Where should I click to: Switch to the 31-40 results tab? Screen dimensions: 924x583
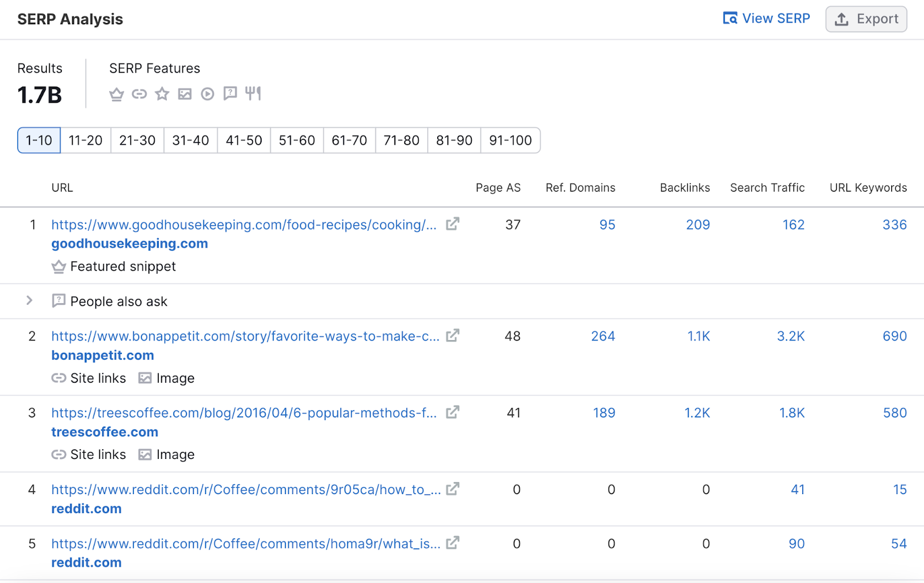click(191, 140)
